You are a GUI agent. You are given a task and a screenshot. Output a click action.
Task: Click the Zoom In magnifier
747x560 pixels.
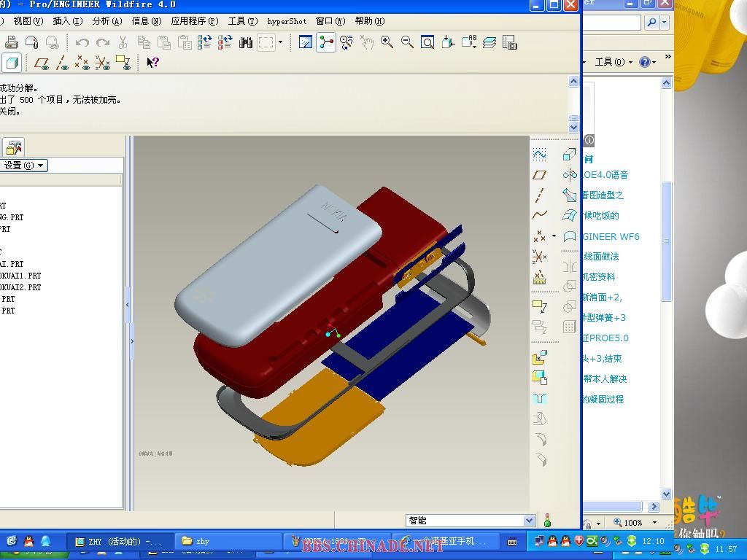pyautogui.click(x=387, y=42)
